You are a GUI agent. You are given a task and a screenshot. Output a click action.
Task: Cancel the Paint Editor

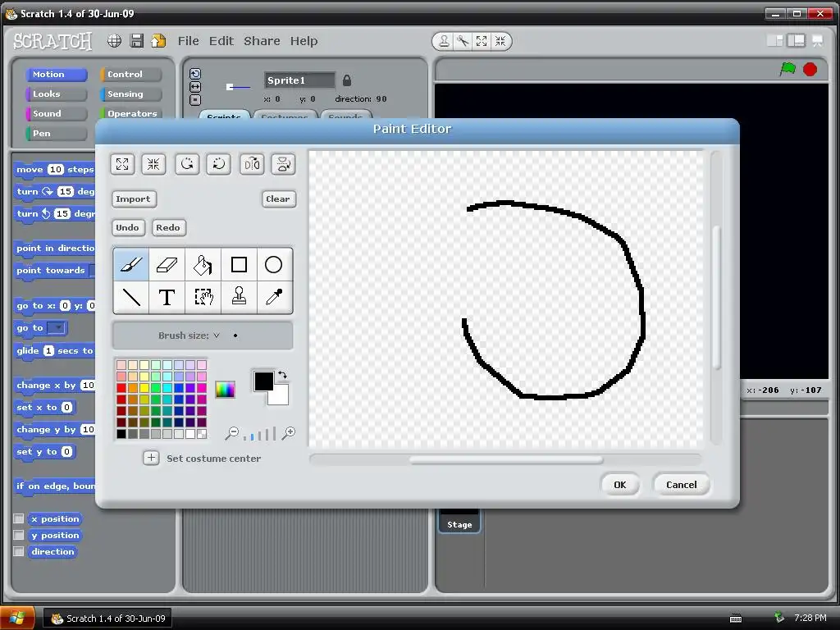(x=682, y=484)
